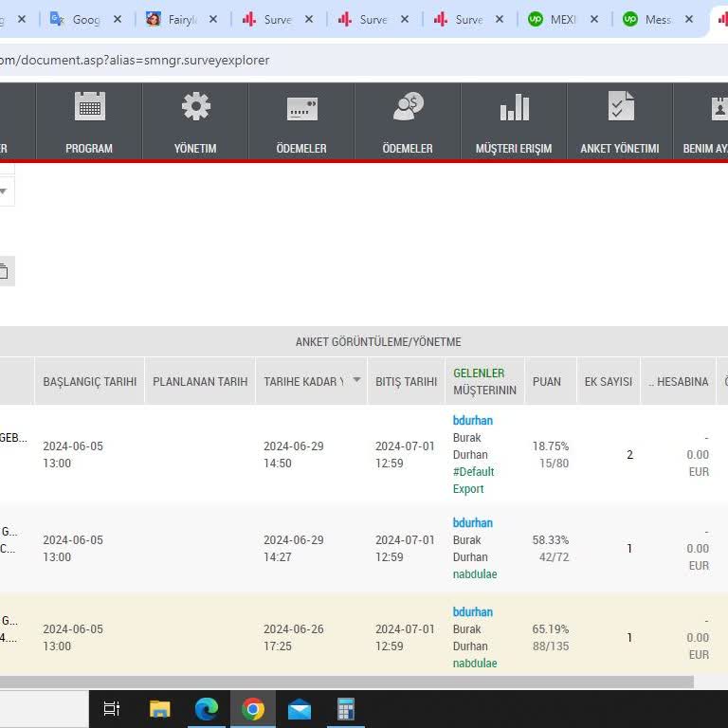Click the copy icon button at left edge
The width and height of the screenshot is (728, 728).
pos(4,272)
